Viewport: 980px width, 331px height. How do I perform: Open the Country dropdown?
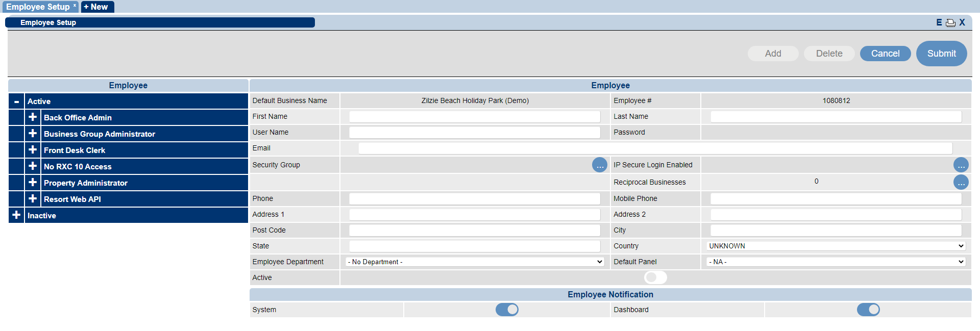coord(836,246)
